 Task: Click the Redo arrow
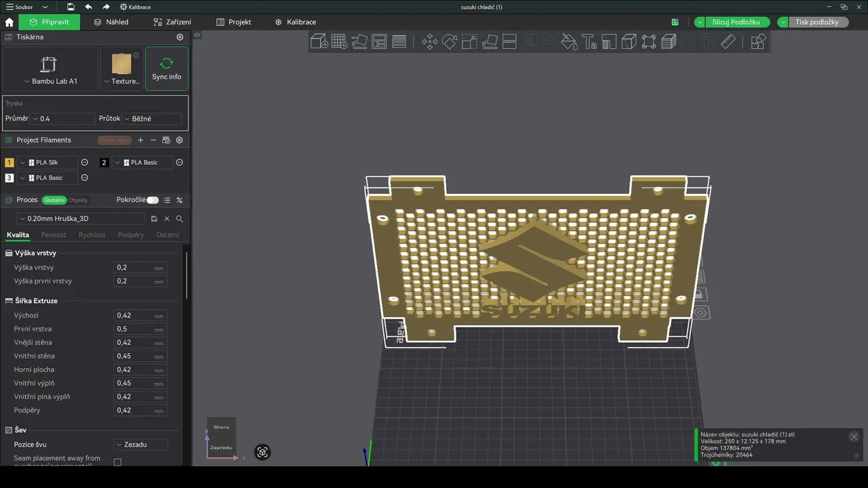tap(106, 7)
